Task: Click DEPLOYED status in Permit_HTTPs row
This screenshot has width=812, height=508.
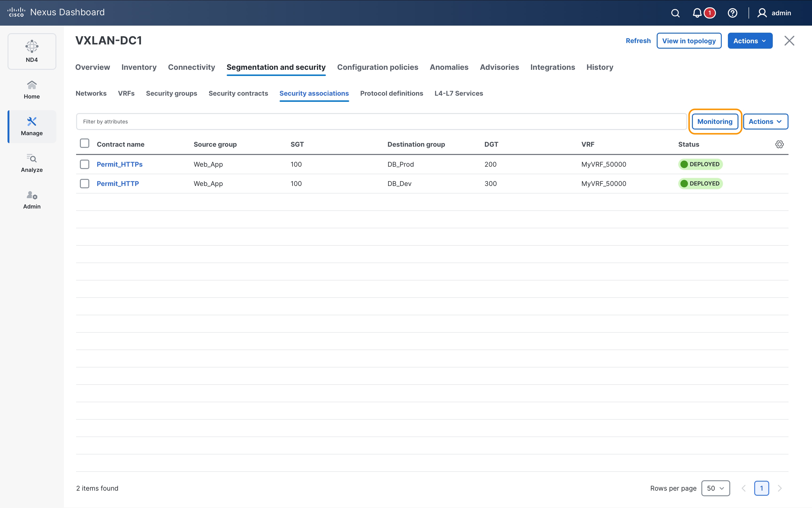Action: point(700,164)
